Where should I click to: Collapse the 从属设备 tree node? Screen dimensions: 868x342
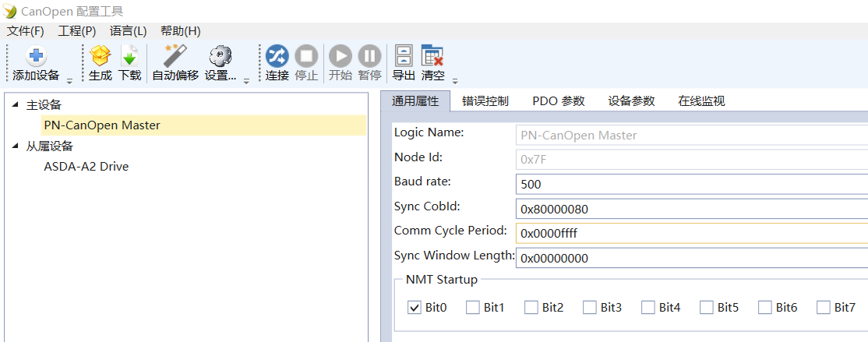pyautogui.click(x=15, y=146)
